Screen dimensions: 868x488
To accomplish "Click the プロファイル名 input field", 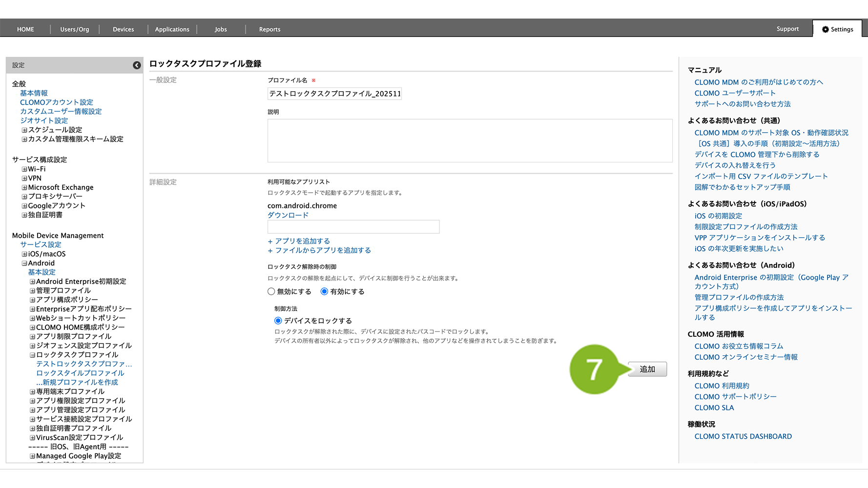I will 334,94.
